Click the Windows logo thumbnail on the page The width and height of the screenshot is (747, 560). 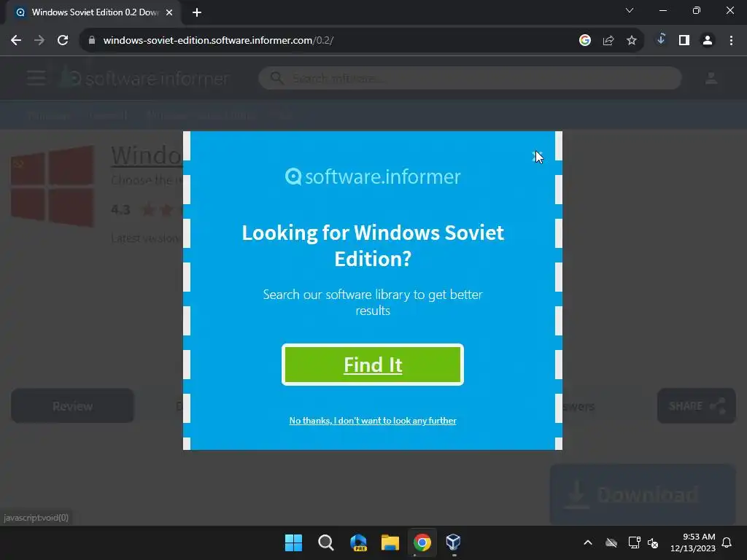pos(53,186)
